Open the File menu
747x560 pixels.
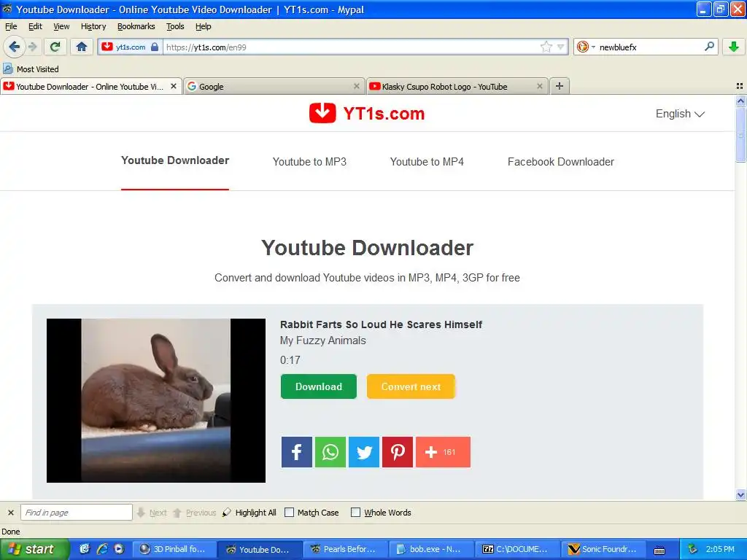11,27
